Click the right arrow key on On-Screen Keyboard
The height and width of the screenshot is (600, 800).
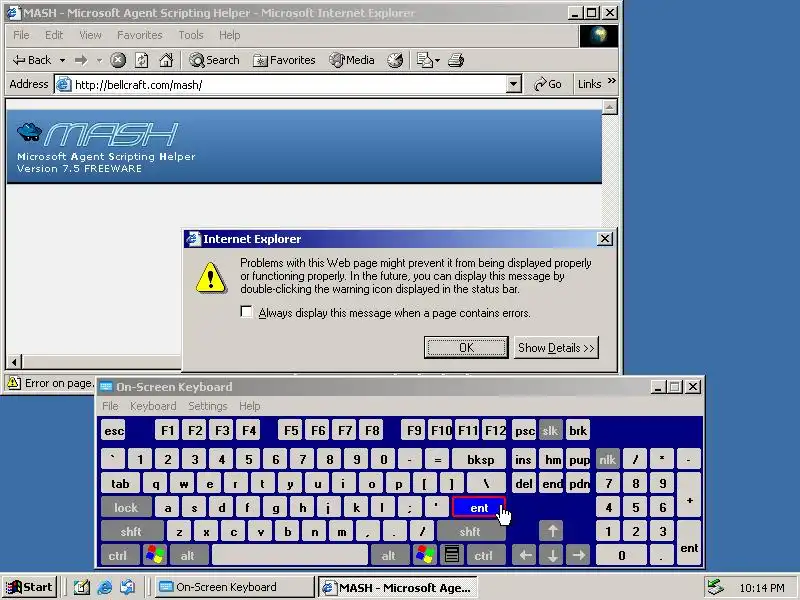pyautogui.click(x=579, y=555)
